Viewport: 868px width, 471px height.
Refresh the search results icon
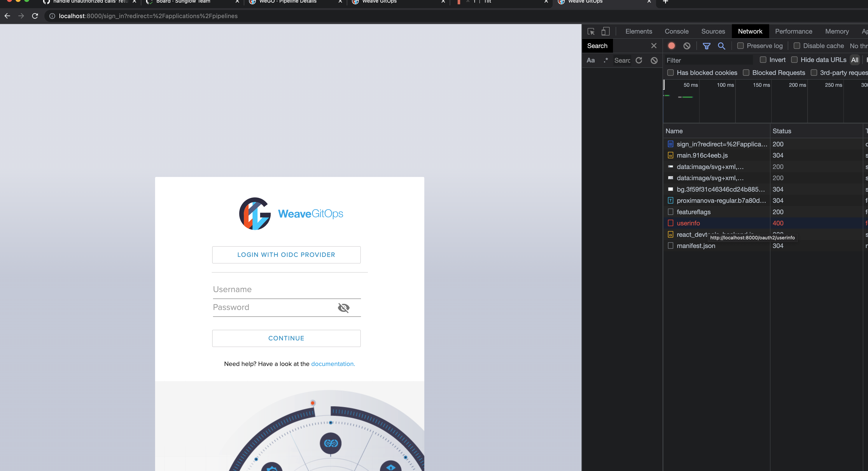(639, 60)
